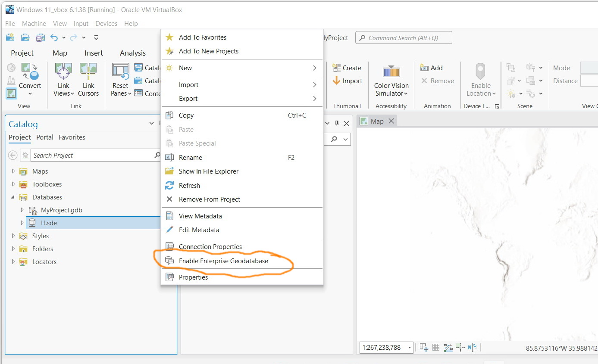Choose Rename from the context menu
The image size is (598, 364).
pyautogui.click(x=242, y=158)
